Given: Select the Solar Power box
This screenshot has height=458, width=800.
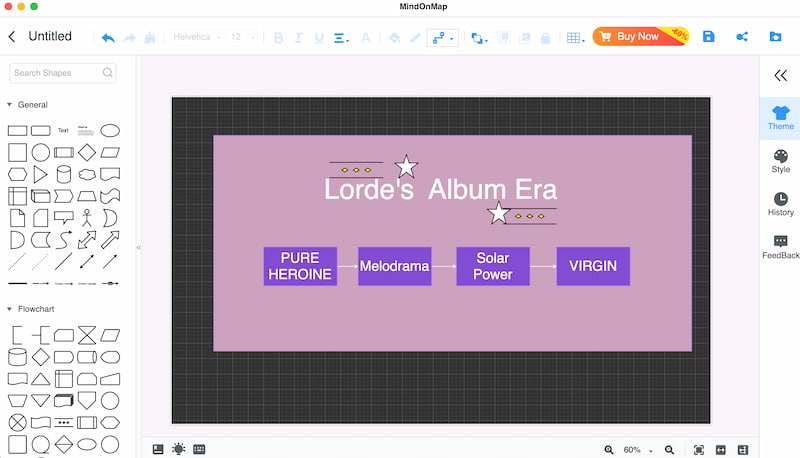Looking at the screenshot, I should point(493,266).
